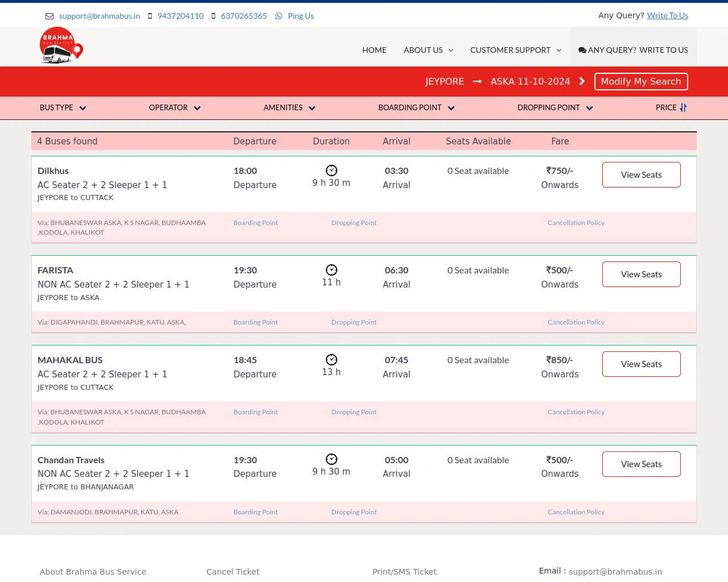
Task: Click the clock icon on Dilkhus bus row
Action: [x=332, y=171]
